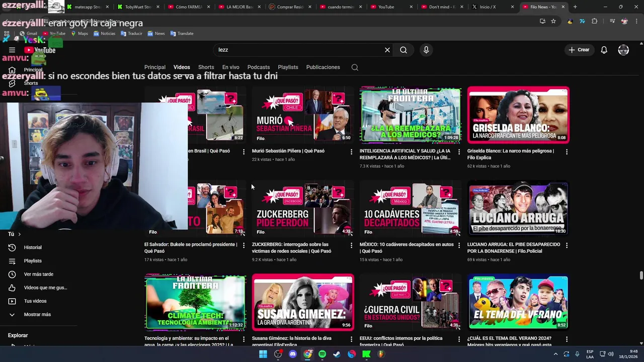The width and height of the screenshot is (644, 362).
Task: Open Videos que me gustan
Action: pos(45,288)
